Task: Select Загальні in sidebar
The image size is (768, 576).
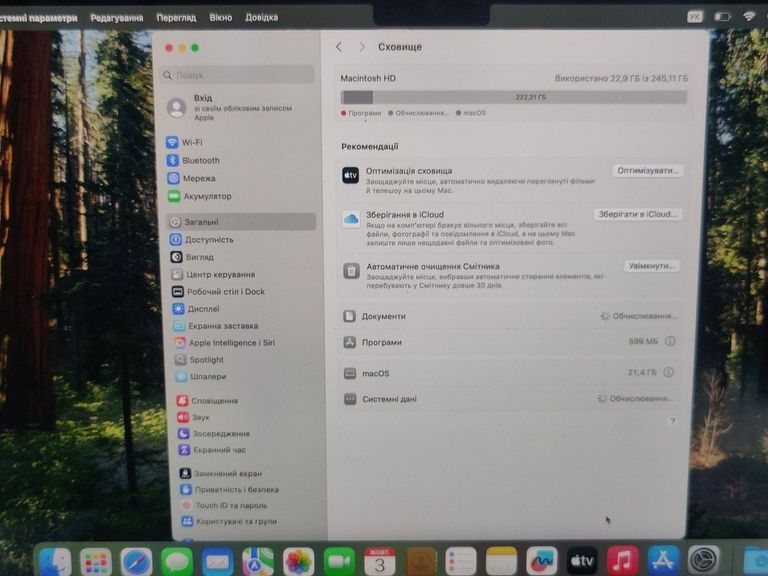Action: click(x=240, y=222)
